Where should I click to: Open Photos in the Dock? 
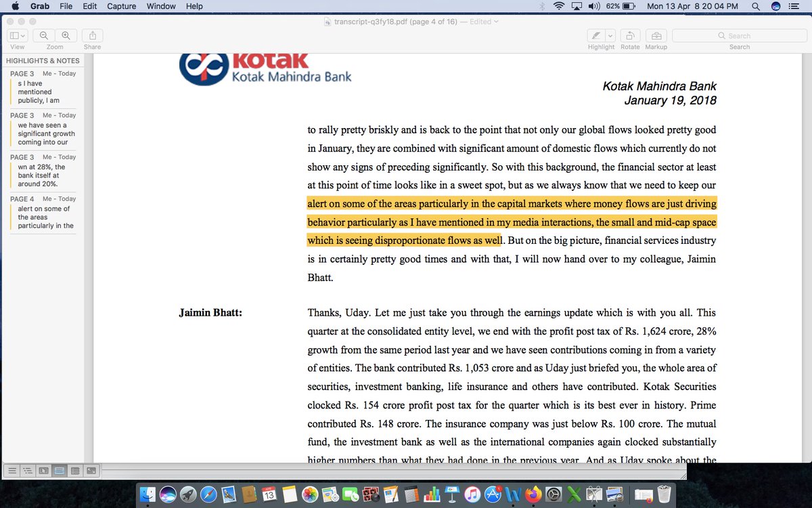click(x=310, y=494)
